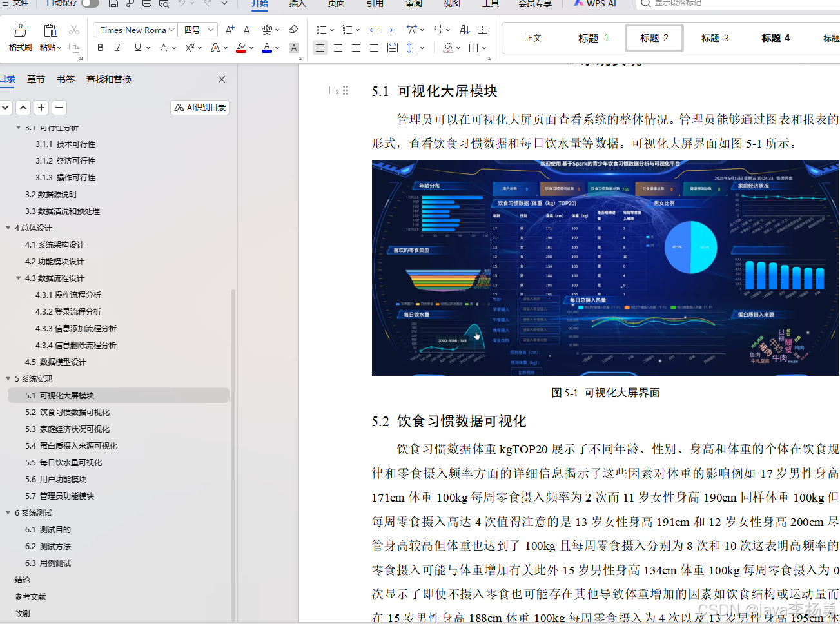
Task: Click the paragraph shading bucket icon
Action: (448, 48)
